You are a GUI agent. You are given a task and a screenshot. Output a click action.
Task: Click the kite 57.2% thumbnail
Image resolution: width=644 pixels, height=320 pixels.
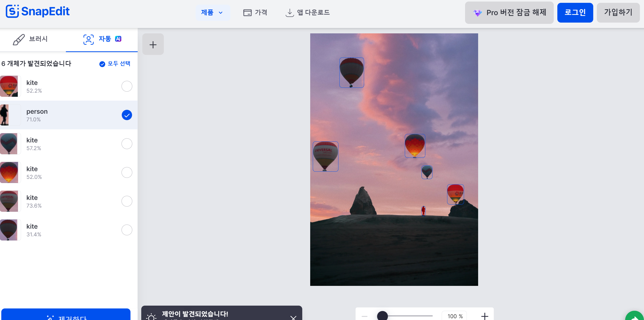(x=10, y=144)
